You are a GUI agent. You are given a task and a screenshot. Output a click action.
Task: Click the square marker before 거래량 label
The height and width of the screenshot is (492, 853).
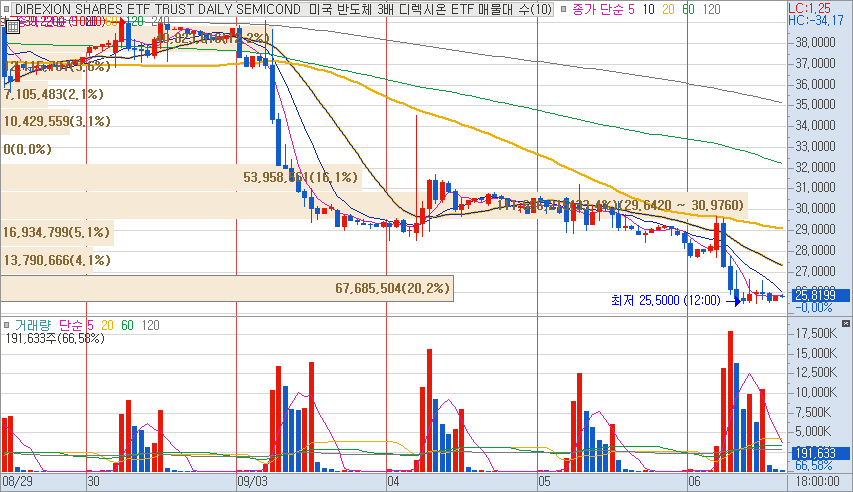[6, 325]
